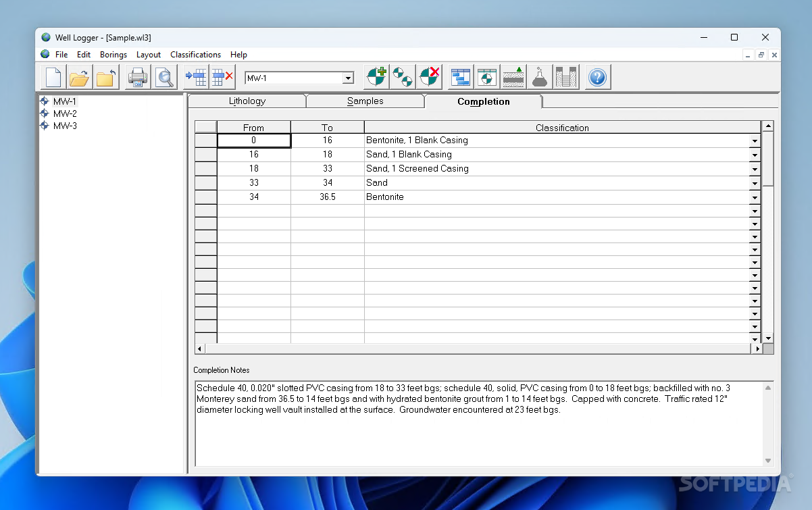Open the boring selector combo box showing MW-1
Image resolution: width=812 pixels, height=510 pixels.
coord(299,78)
